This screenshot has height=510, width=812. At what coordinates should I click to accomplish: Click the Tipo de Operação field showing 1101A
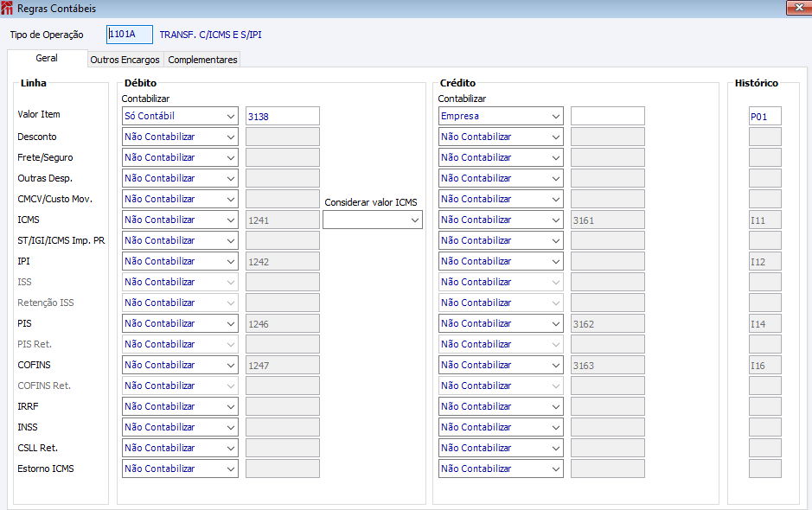(x=130, y=35)
